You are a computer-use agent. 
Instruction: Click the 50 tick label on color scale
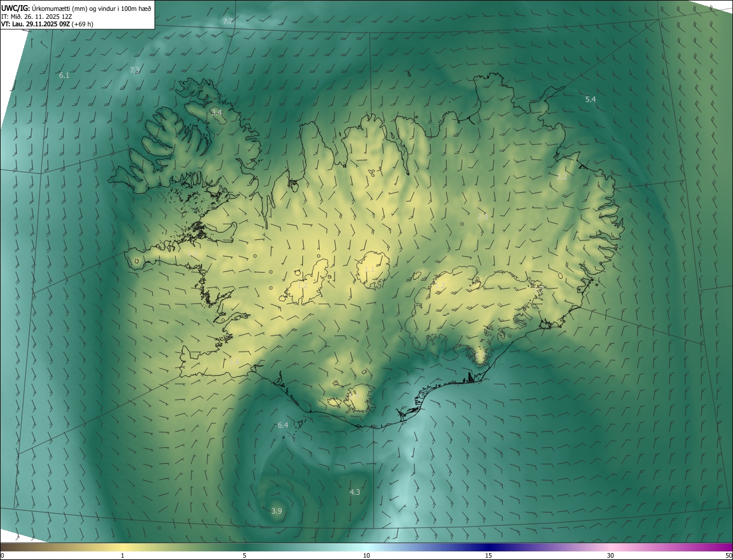(728, 556)
